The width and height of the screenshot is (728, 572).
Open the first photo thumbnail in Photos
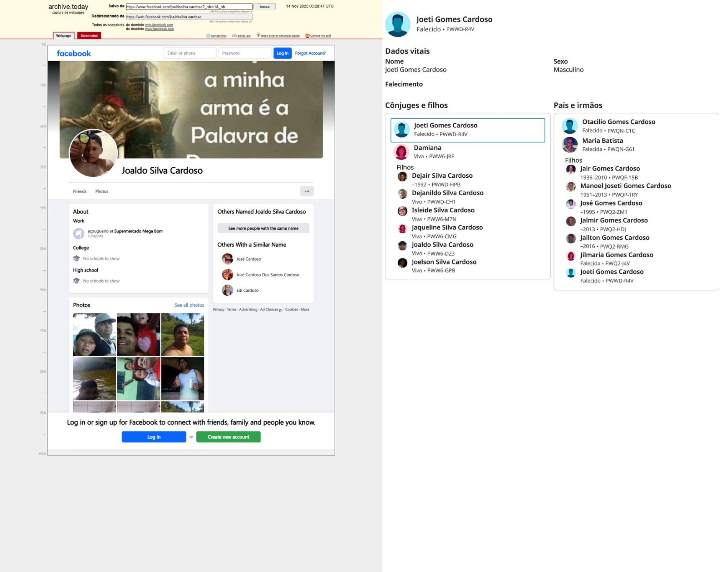click(x=94, y=334)
